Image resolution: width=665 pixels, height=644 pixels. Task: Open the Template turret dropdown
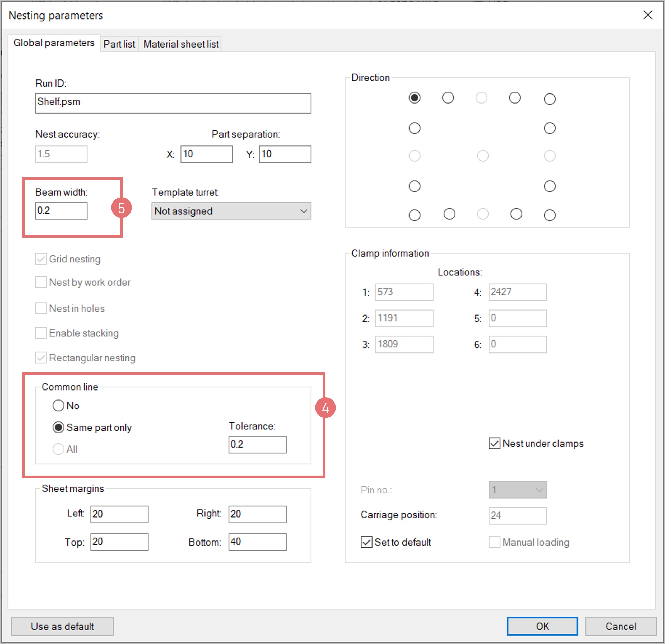231,211
